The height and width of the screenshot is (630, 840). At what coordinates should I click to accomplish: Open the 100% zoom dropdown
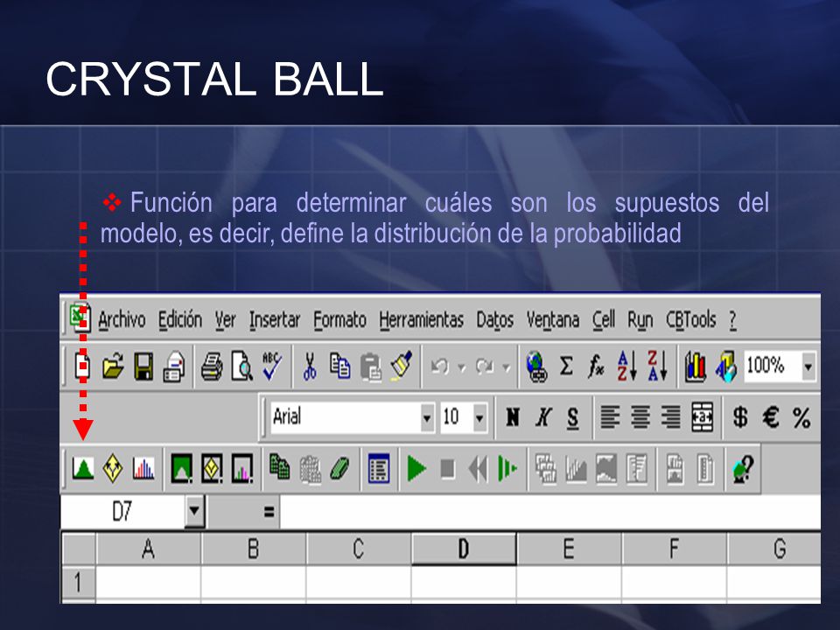808,367
